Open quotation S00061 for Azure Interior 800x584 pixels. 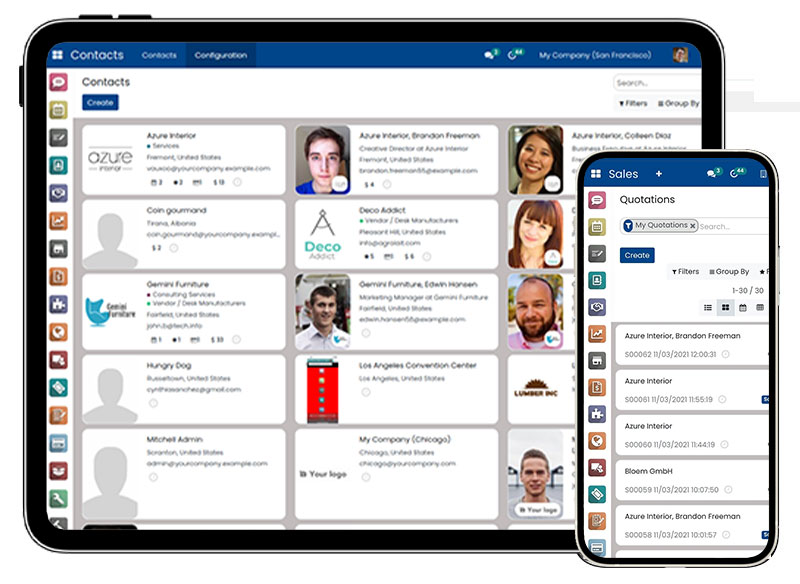(x=692, y=390)
